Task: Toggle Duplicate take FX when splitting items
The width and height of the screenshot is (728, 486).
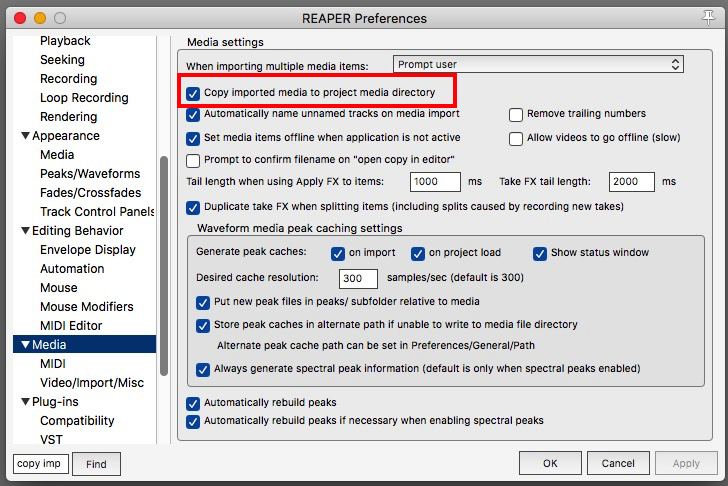Action: tap(193, 207)
